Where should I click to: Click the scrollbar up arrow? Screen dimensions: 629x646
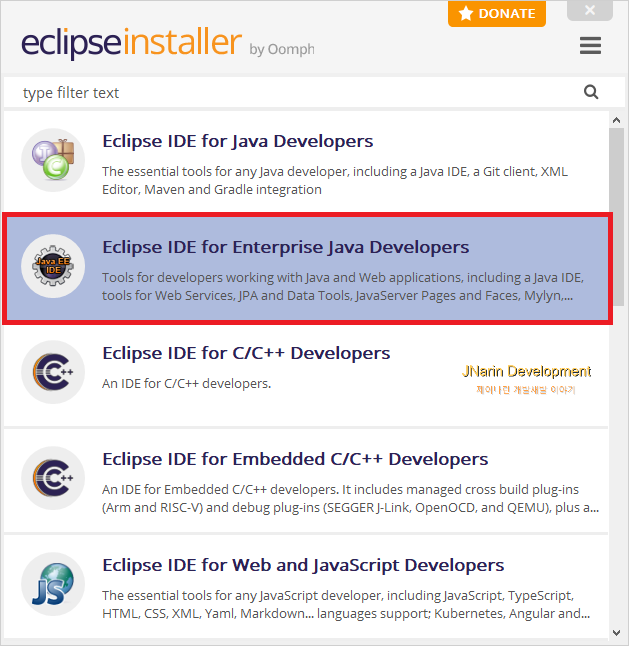click(616, 120)
